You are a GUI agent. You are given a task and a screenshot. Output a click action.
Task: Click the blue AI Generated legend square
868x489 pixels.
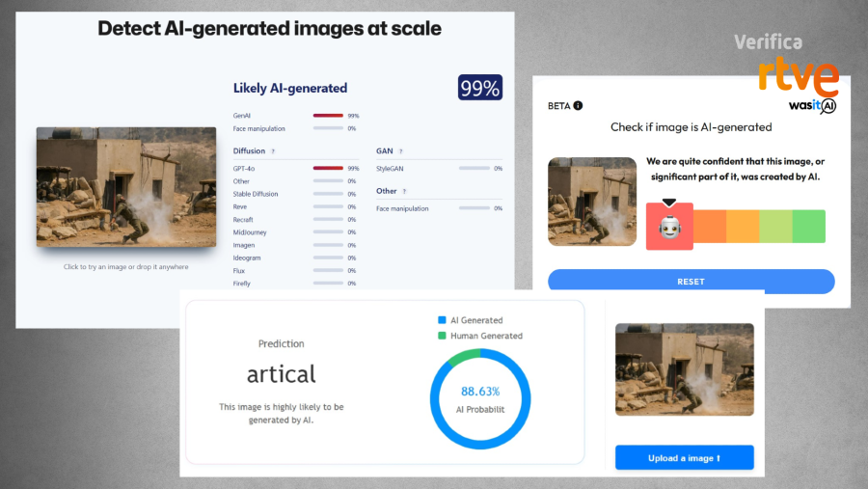(442, 320)
